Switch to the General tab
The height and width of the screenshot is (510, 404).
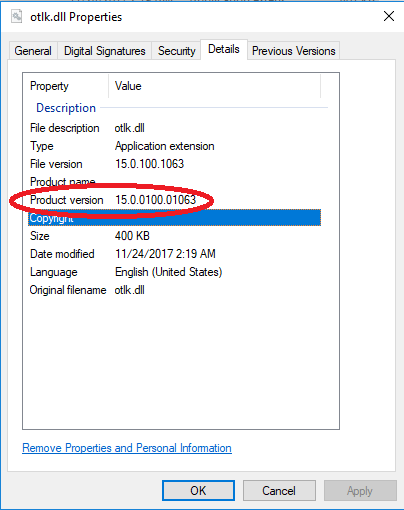click(x=33, y=51)
